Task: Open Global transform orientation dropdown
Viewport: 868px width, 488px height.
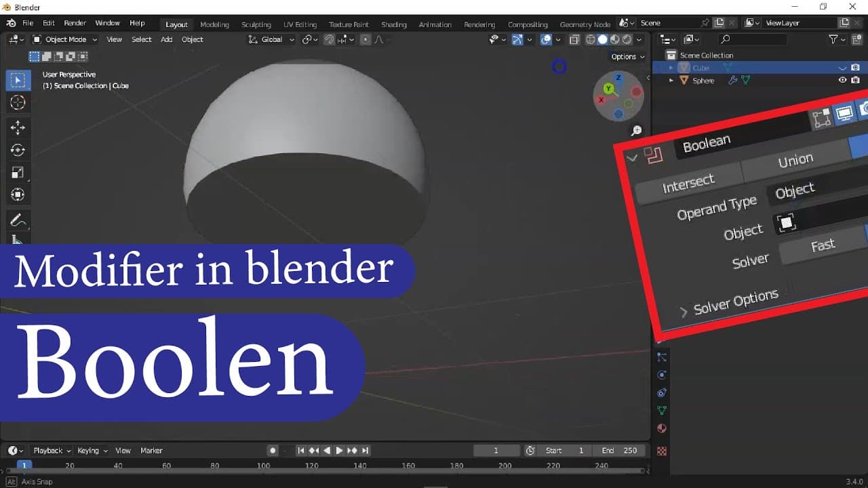Action: point(271,39)
